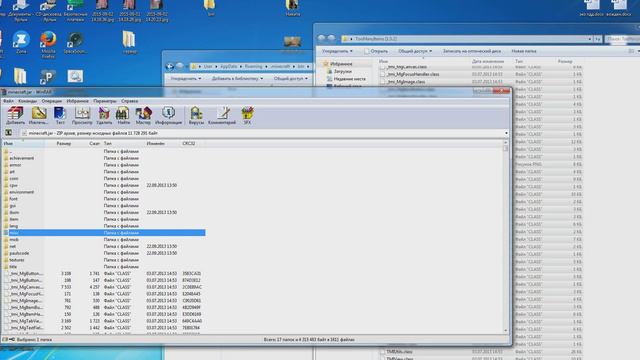Click the speaker-shaped desktop icon
Viewport: 640px width, 360px height.
(x=75, y=42)
